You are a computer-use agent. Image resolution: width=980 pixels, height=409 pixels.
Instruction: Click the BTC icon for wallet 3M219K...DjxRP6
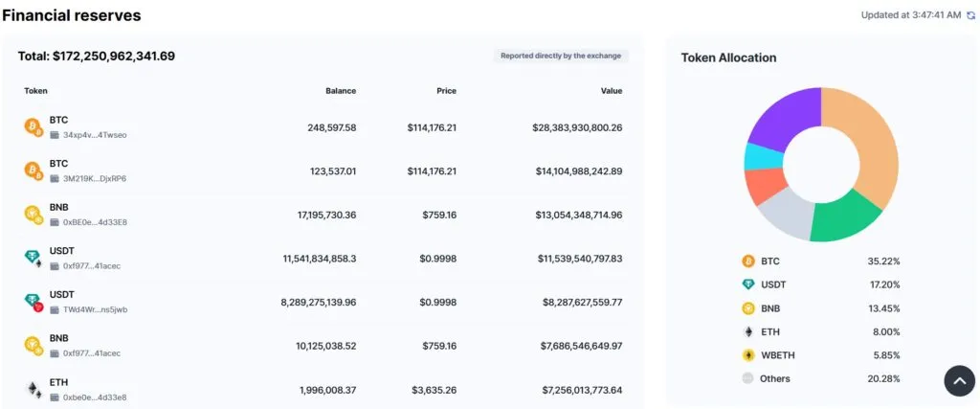click(x=33, y=170)
